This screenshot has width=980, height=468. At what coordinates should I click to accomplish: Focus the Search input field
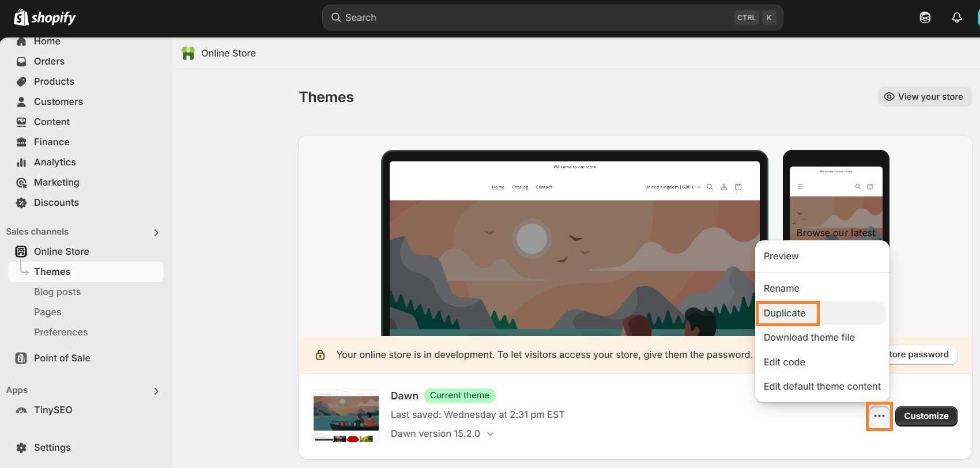(552, 17)
